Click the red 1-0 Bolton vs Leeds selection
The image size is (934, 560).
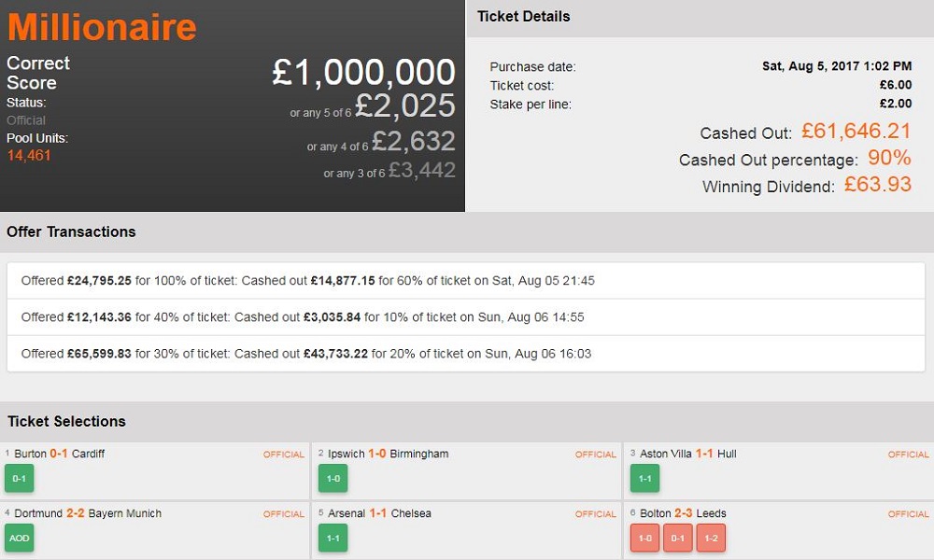[x=644, y=538]
